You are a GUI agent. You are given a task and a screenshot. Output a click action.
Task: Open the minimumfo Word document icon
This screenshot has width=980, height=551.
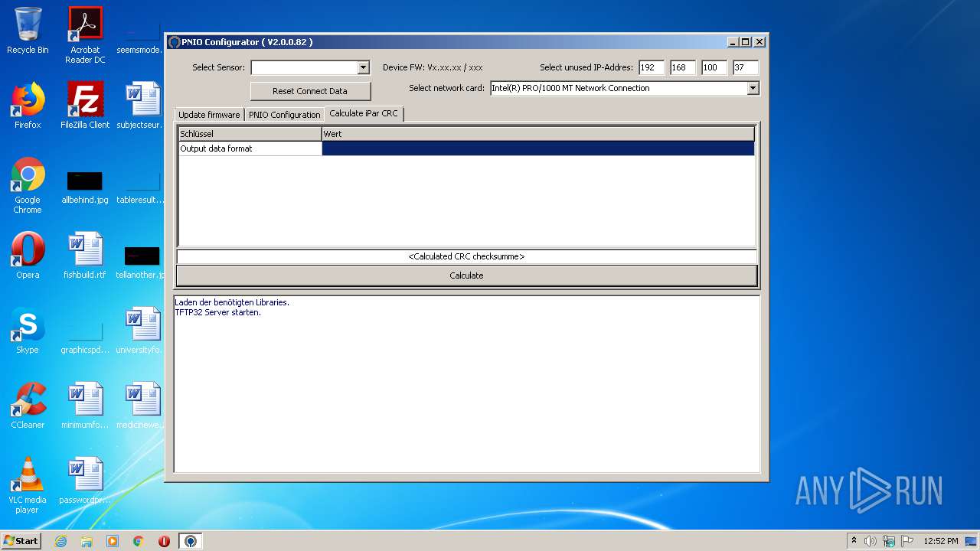click(x=85, y=406)
